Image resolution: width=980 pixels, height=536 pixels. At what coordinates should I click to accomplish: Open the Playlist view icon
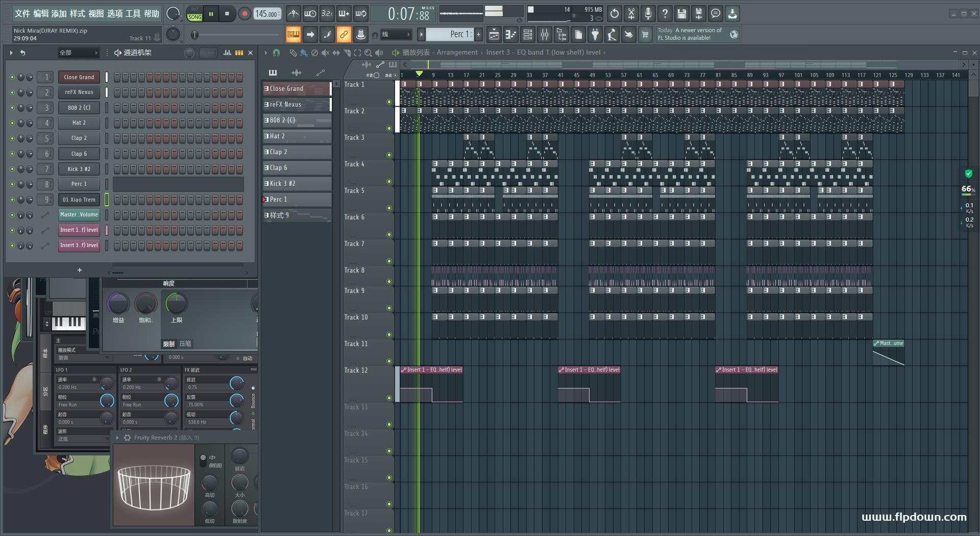[x=494, y=35]
